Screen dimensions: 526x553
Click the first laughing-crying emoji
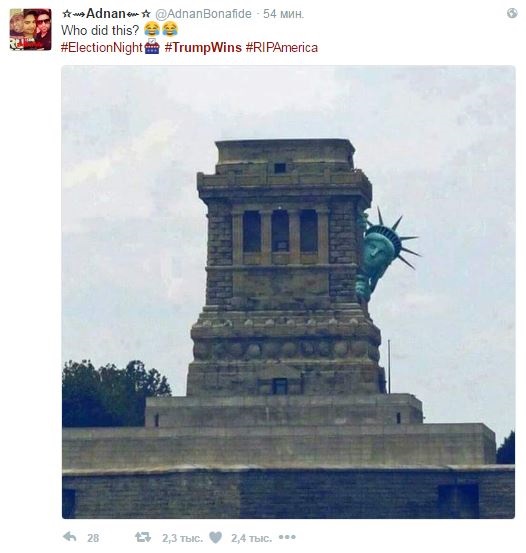[x=152, y=29]
